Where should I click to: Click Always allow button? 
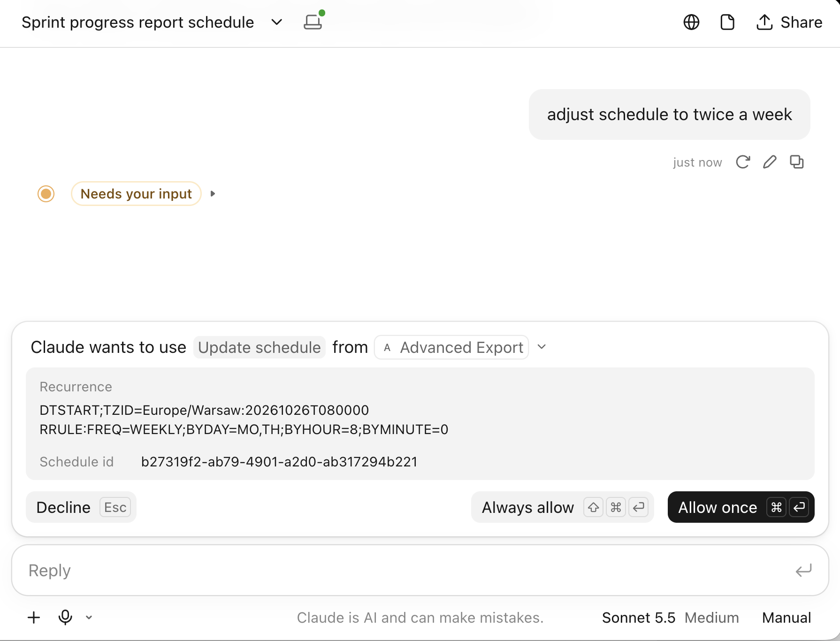pos(562,507)
